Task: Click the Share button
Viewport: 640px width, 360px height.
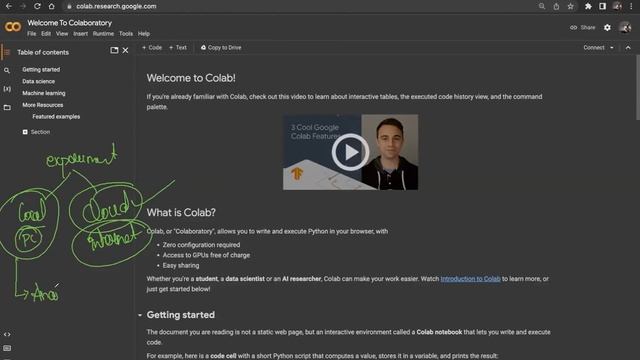Action: point(582,27)
